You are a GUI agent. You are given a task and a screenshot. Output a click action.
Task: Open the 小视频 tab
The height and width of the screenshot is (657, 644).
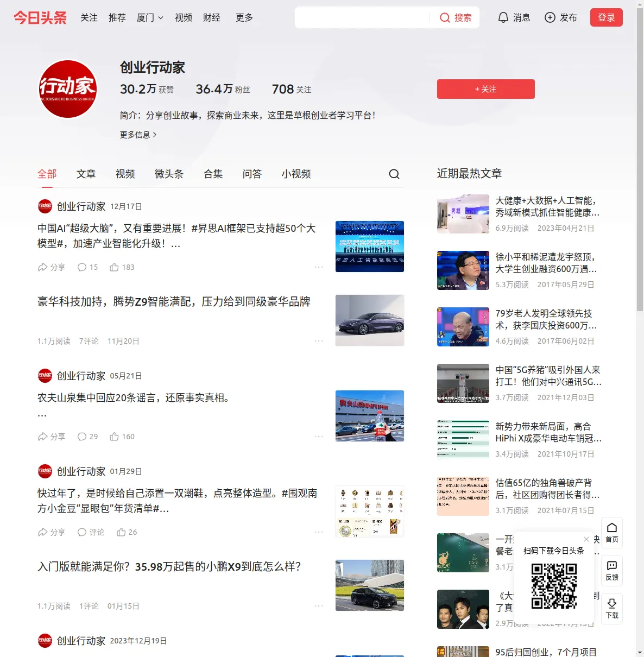(x=296, y=174)
